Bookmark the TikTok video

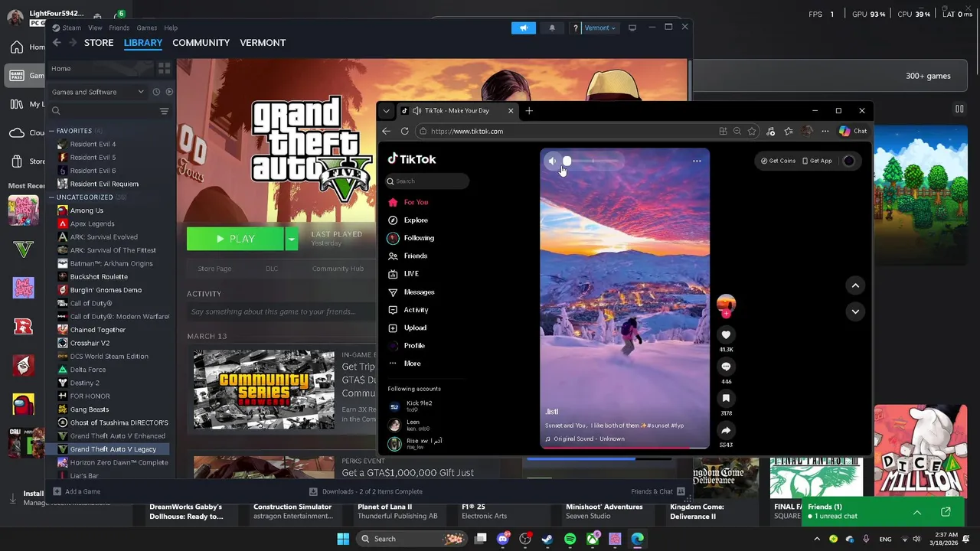tap(726, 398)
